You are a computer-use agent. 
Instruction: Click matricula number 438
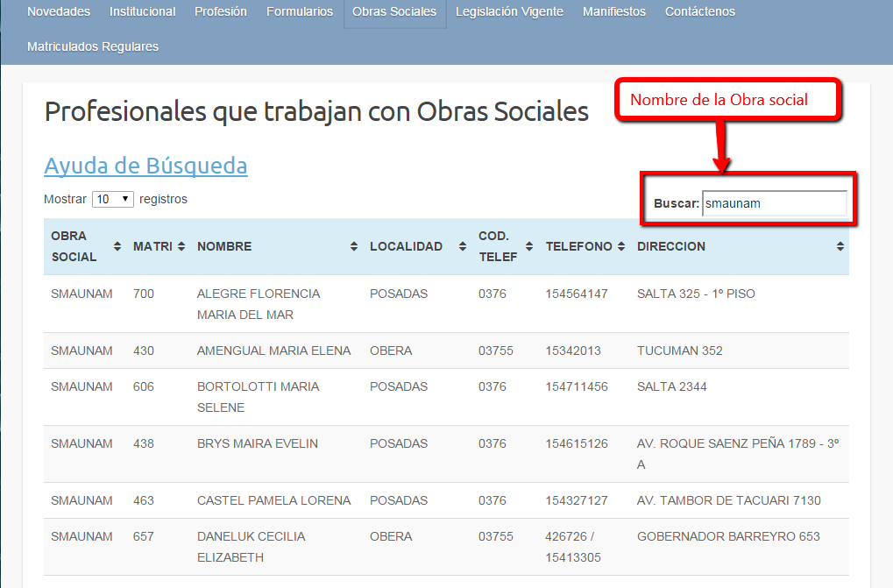click(144, 443)
